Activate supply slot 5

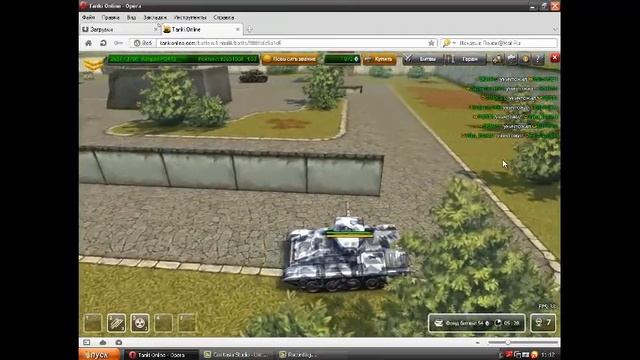[187, 323]
